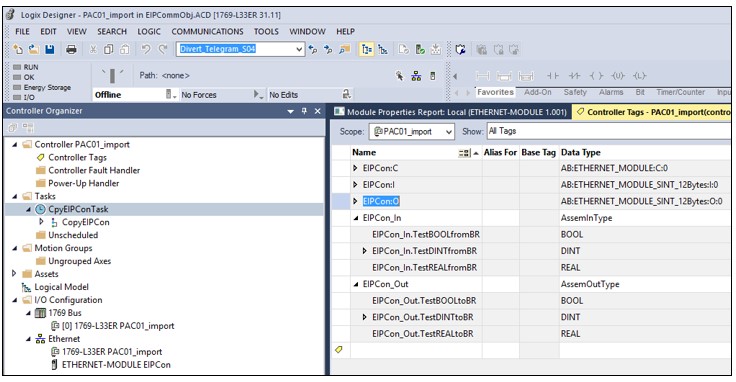Paste using the toolbar paste icon
Viewport: 736px width, 382px height.
pyautogui.click(x=124, y=49)
